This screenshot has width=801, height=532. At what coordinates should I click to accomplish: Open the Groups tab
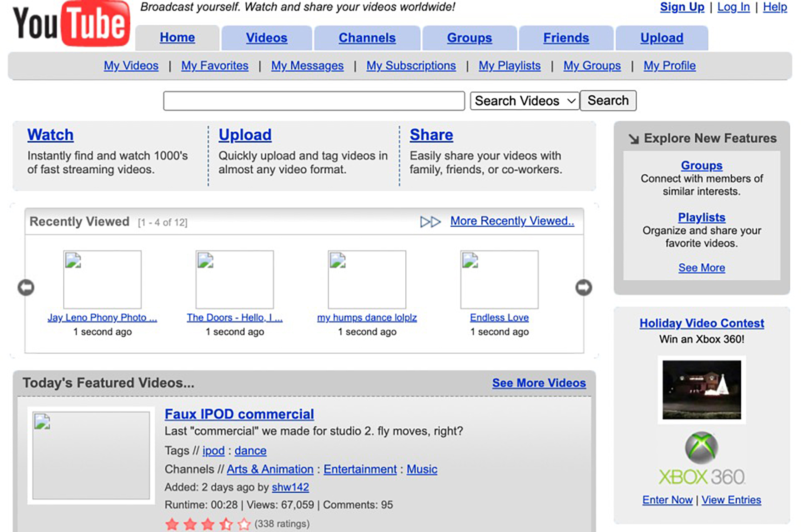click(469, 38)
